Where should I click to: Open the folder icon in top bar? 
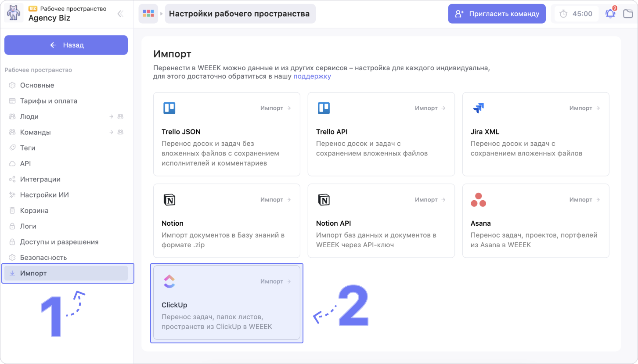coord(628,14)
